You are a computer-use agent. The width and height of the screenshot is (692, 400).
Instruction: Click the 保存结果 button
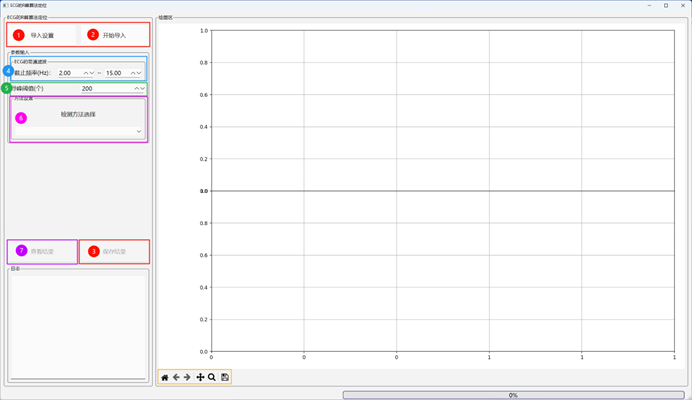coord(114,251)
